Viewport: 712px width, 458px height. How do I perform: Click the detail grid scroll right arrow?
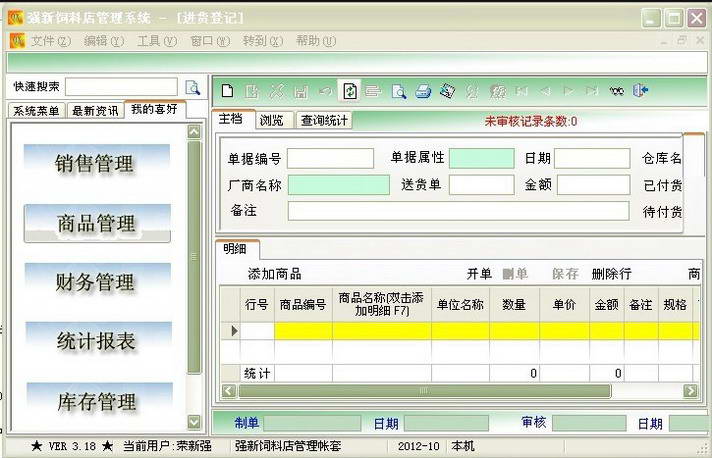(691, 391)
